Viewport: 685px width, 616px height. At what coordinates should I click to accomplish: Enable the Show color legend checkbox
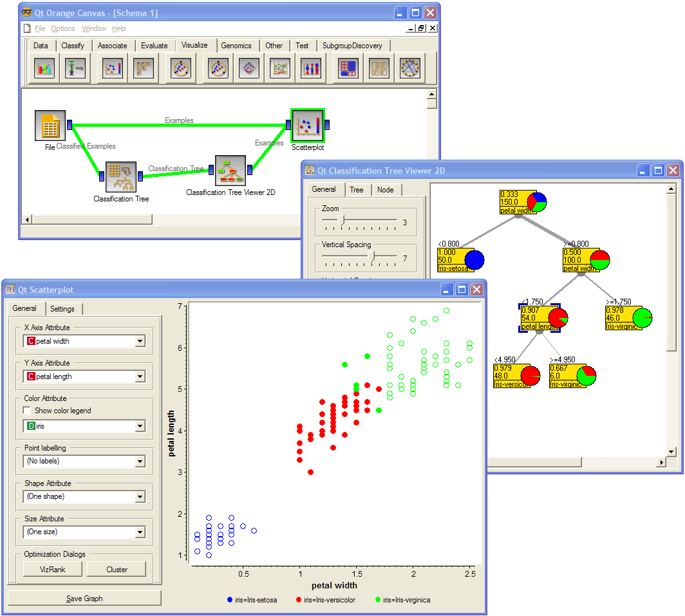(x=27, y=411)
